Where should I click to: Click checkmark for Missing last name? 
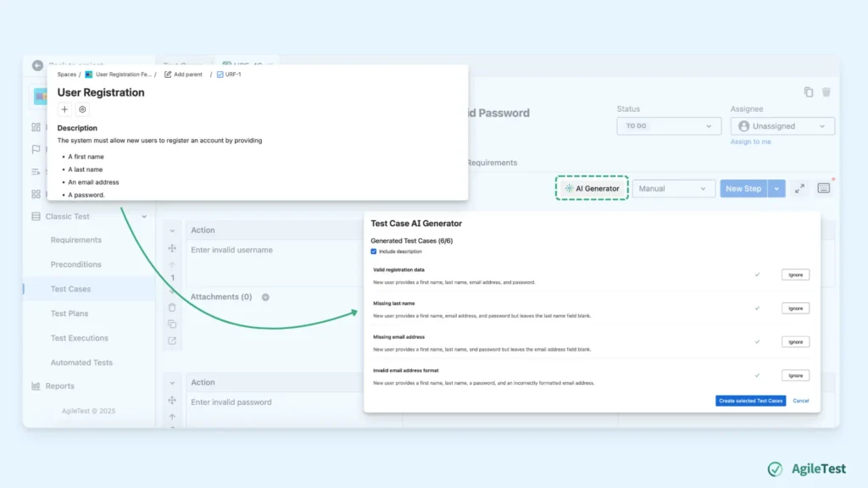click(757, 308)
